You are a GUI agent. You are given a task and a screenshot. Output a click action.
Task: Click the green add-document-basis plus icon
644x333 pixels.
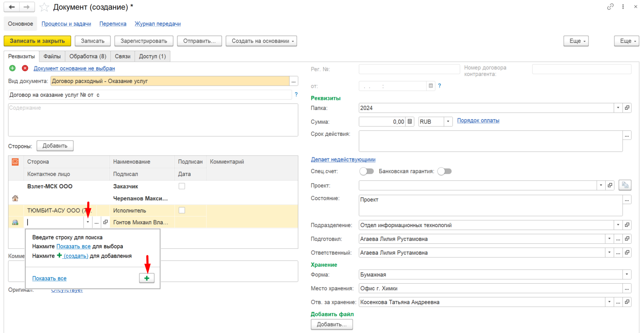click(12, 68)
